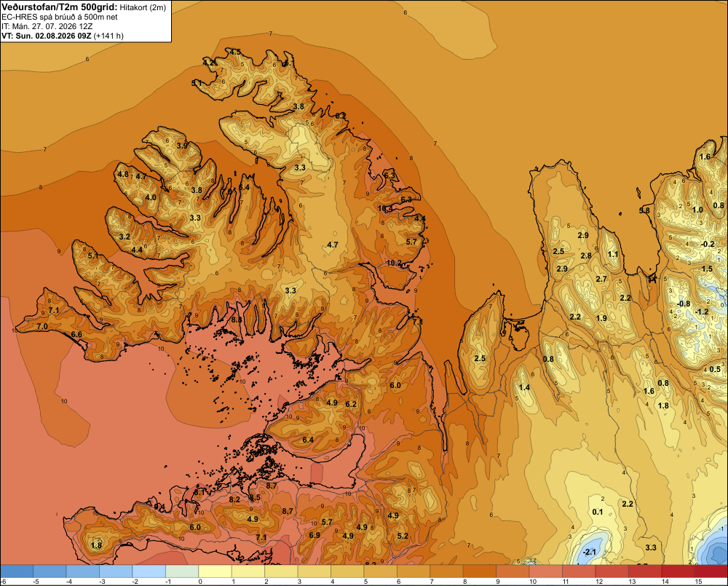This screenshot has height=586, width=728.
Task: Click the 10.2 temperature label on the map
Action: [394, 263]
